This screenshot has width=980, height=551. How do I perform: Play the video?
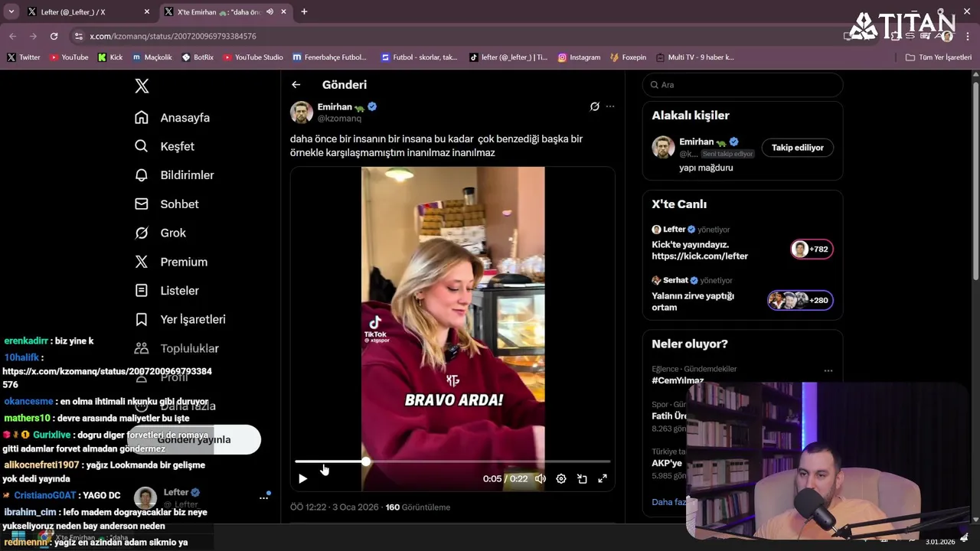coord(302,478)
